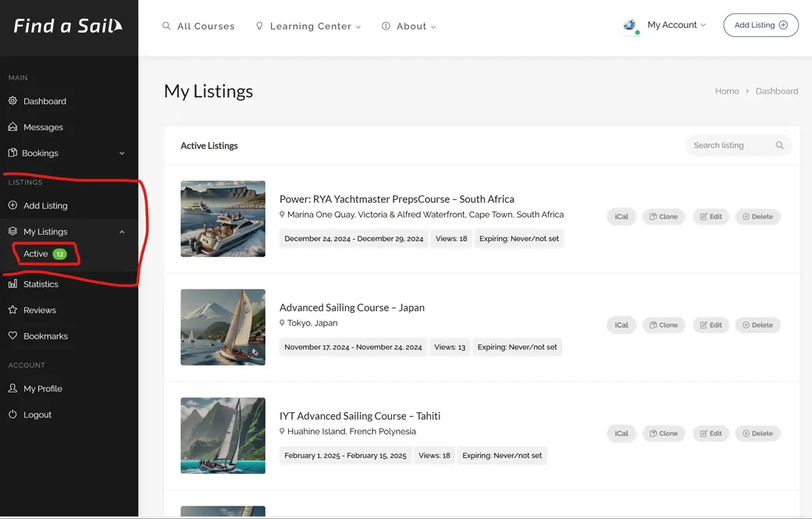Click the Add Listing button in header
This screenshot has width=812, height=519.
760,25
